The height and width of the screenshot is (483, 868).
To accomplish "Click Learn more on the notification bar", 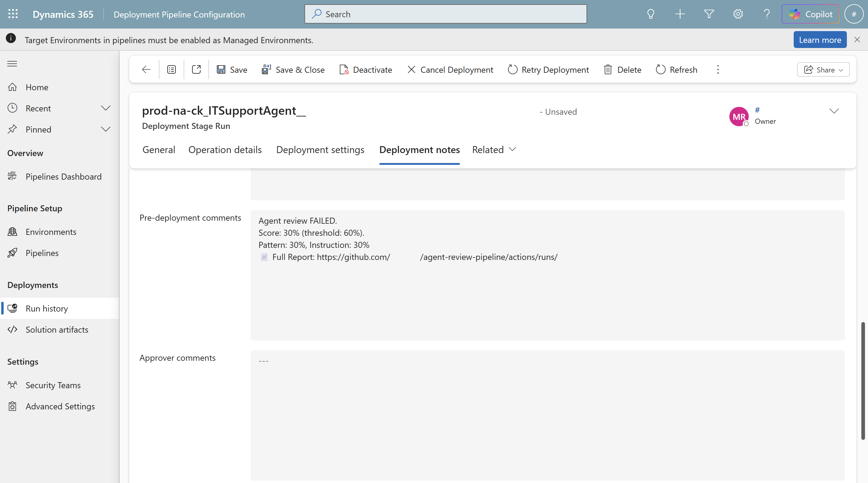I will click(x=820, y=40).
